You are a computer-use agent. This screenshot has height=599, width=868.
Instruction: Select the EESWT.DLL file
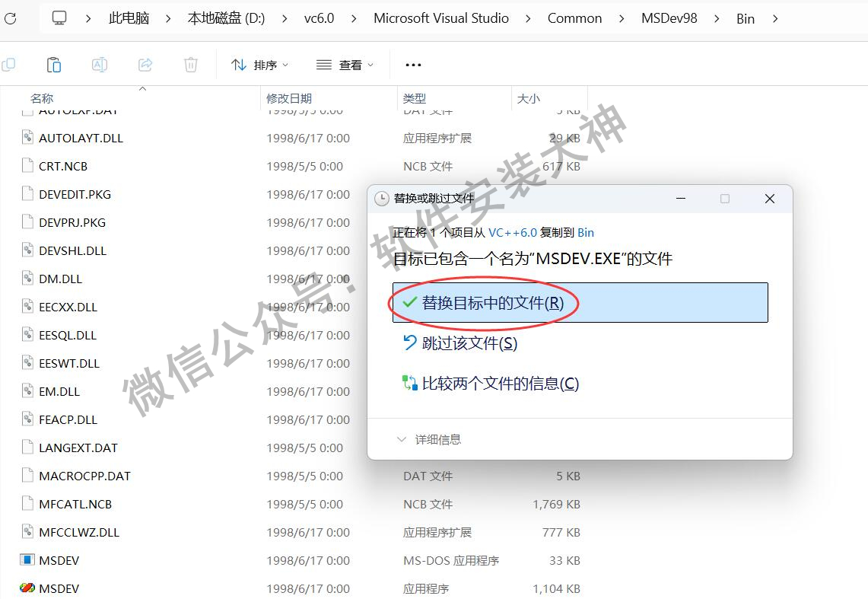click(69, 363)
